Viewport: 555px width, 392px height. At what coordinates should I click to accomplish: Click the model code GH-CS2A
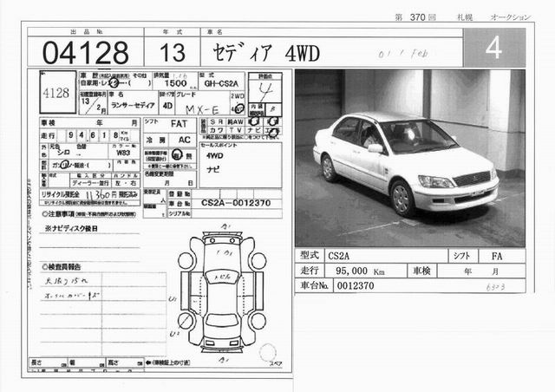tap(222, 84)
